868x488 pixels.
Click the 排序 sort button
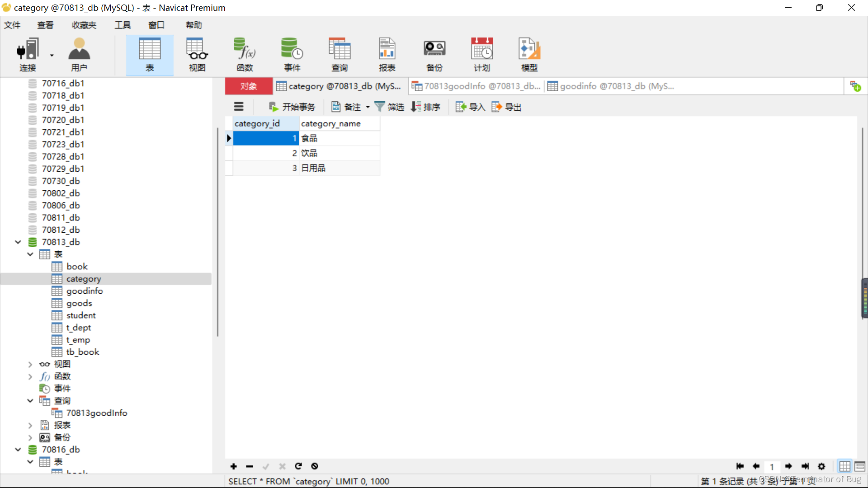point(425,107)
